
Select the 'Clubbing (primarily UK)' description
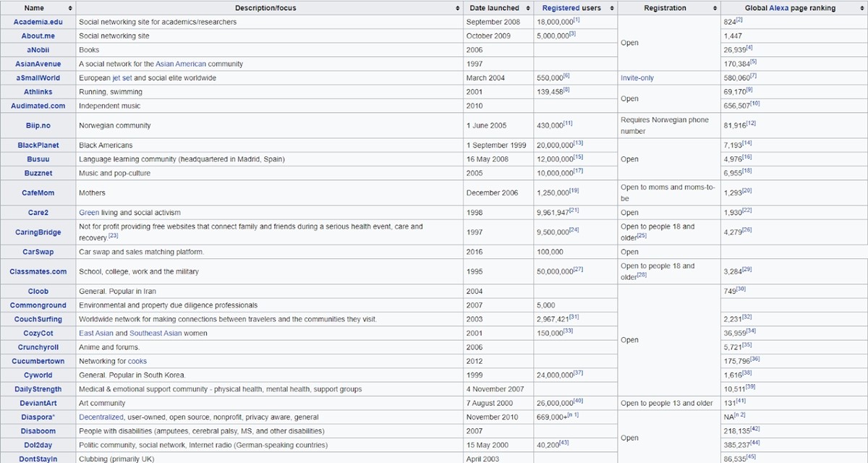pos(117,459)
